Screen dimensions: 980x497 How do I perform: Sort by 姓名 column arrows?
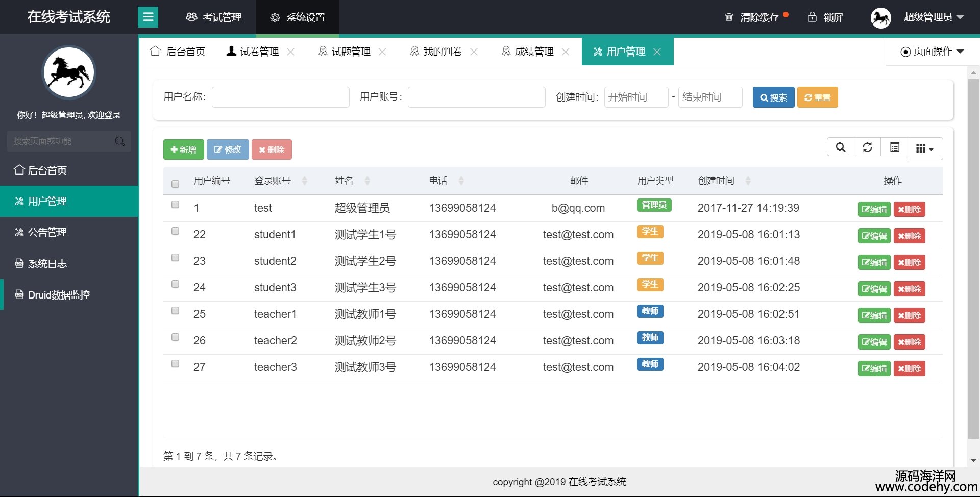[x=367, y=181]
